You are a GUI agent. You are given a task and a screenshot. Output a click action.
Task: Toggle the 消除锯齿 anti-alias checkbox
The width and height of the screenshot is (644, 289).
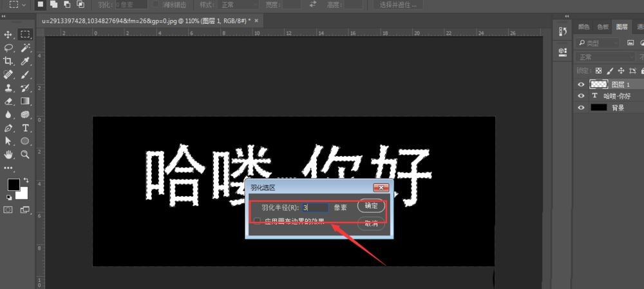pos(156,5)
